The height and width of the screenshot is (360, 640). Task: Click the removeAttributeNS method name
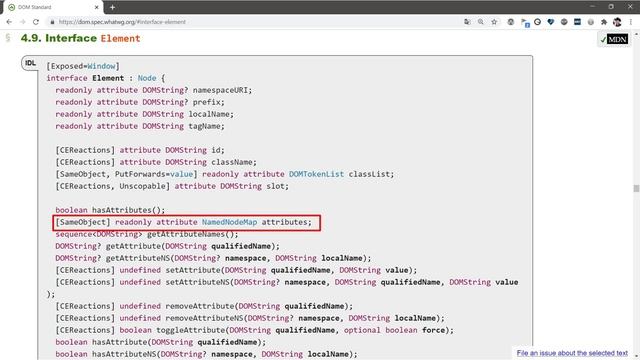pos(204,318)
